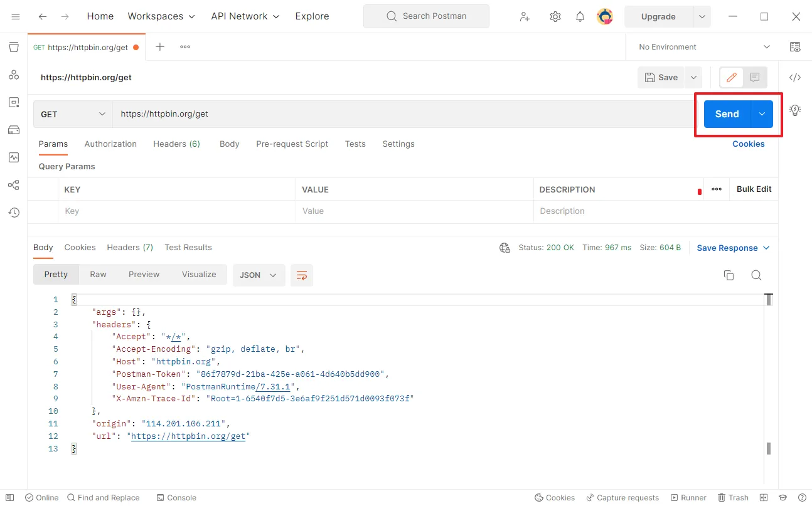Image resolution: width=812 pixels, height=506 pixels.
Task: Expand the Save Response dropdown
Action: (x=733, y=248)
